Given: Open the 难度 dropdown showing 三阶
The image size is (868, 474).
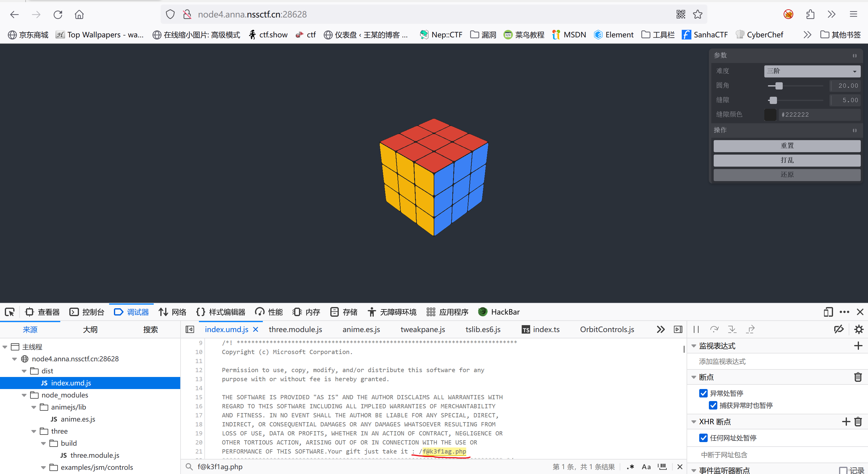Looking at the screenshot, I should coord(812,71).
